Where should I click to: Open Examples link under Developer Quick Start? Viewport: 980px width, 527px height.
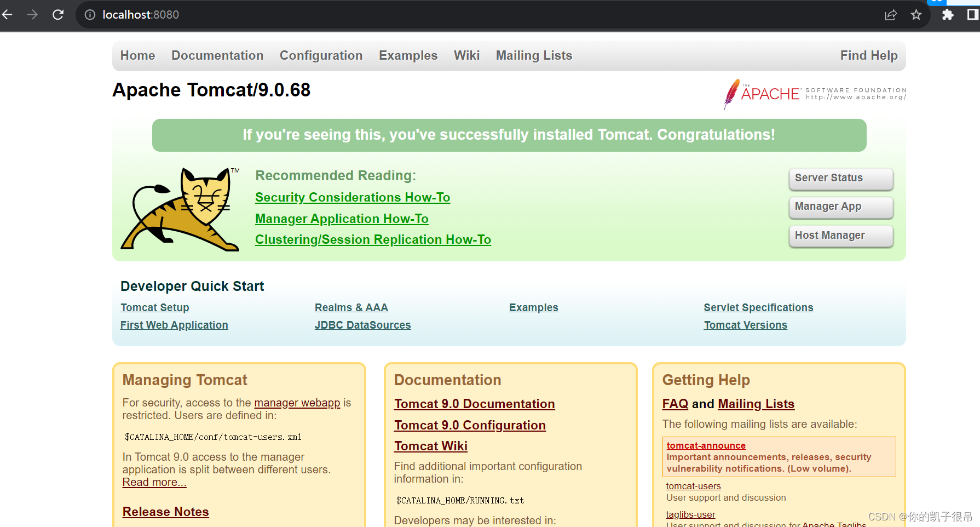[534, 307]
